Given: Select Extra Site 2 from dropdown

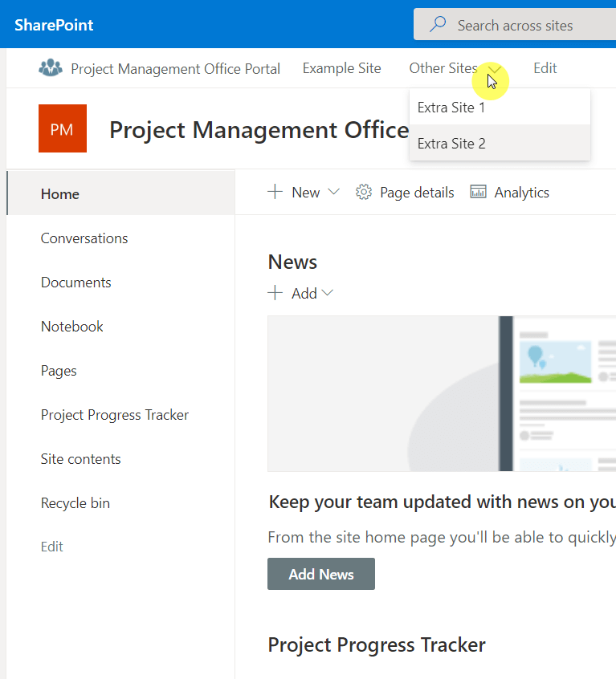Looking at the screenshot, I should pyautogui.click(x=500, y=143).
